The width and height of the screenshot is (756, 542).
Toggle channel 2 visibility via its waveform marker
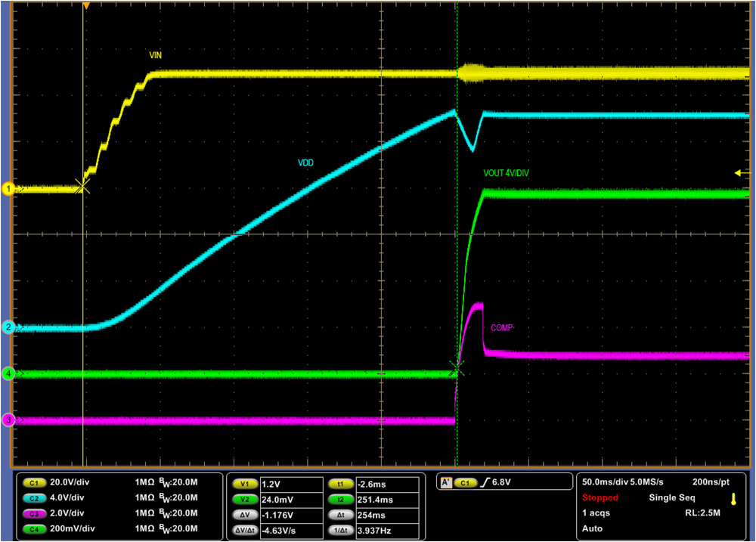point(8,328)
